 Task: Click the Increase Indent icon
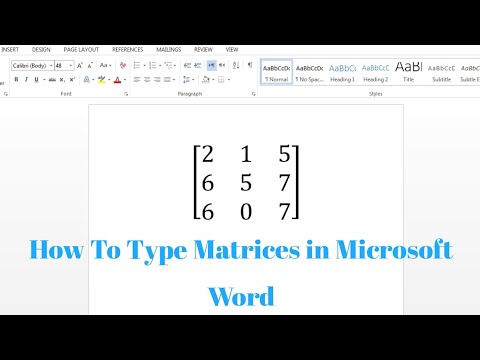pos(198,65)
